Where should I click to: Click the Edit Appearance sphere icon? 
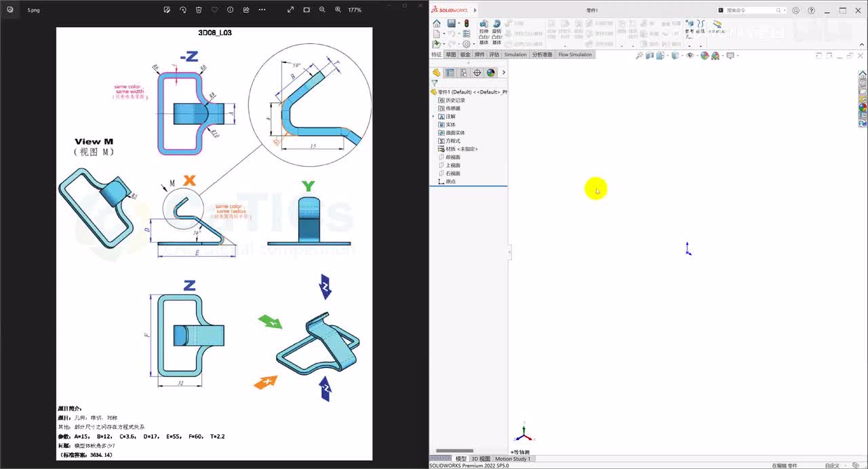pos(705,56)
